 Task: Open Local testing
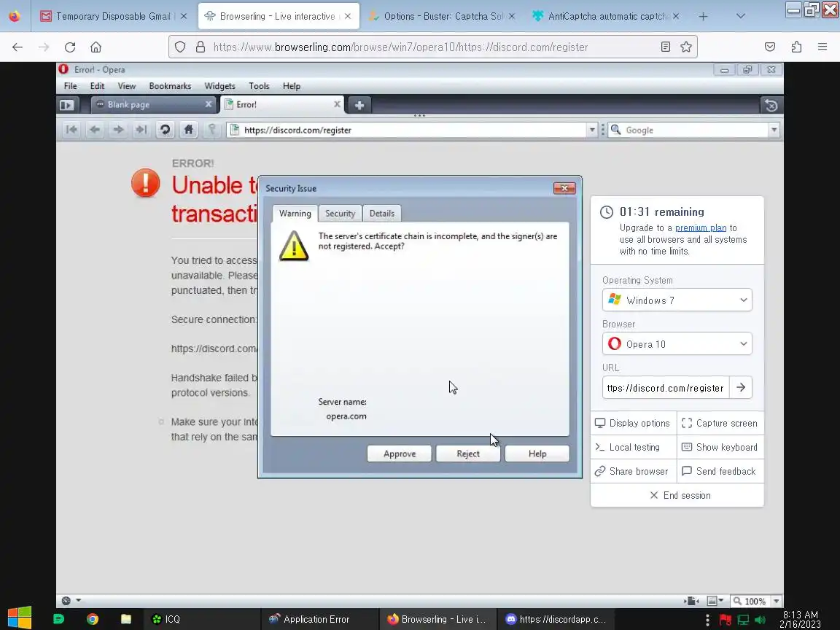tap(633, 447)
